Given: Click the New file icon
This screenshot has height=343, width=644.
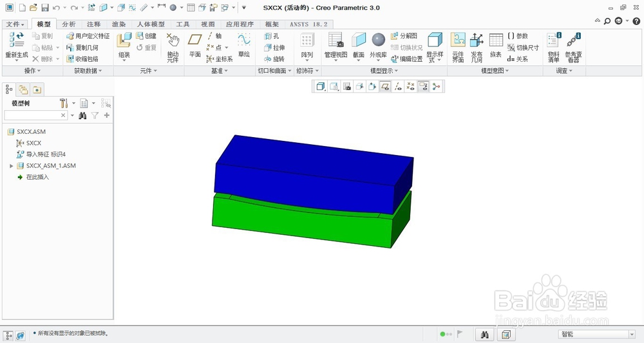Looking at the screenshot, I should tap(22, 7).
